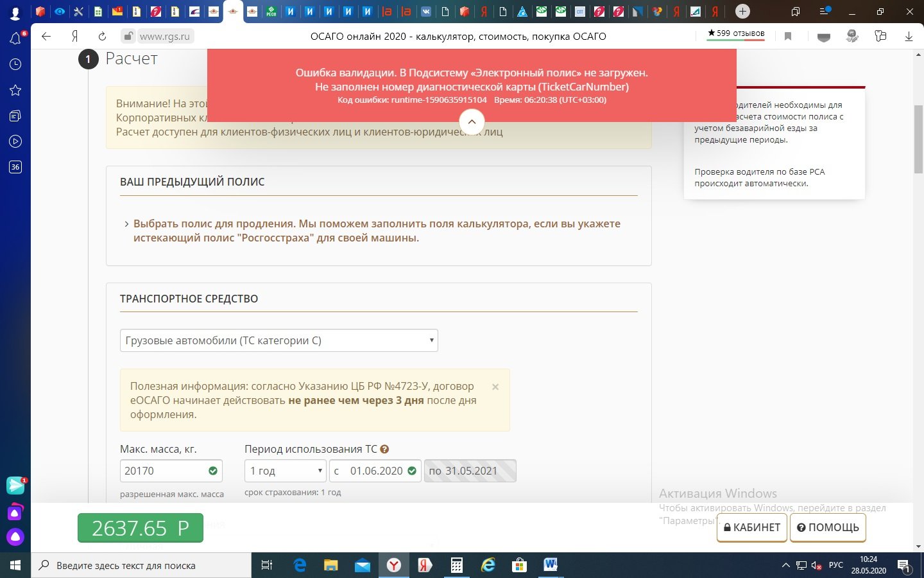The image size is (924, 578).
Task: Click the muted volume icon in tray
Action: pos(817,566)
